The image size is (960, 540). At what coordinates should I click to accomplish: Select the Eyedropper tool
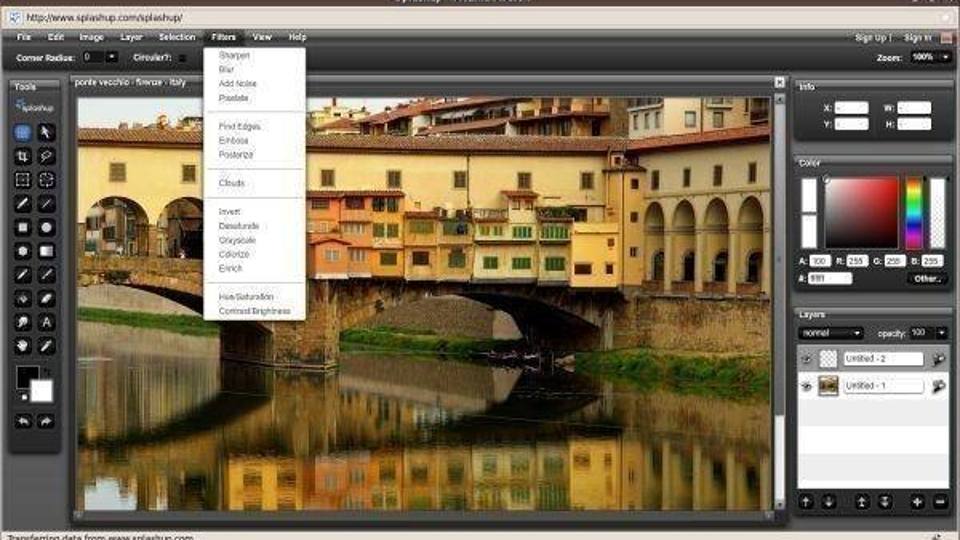point(46,346)
